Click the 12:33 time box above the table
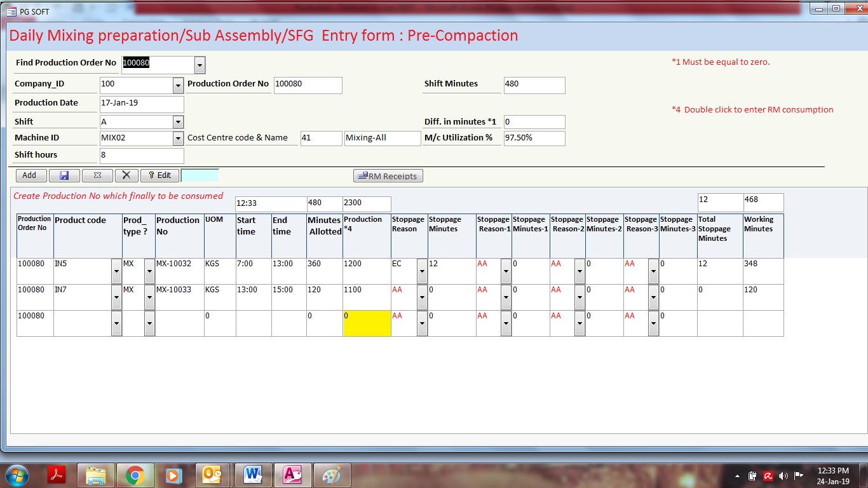Image resolution: width=868 pixels, height=488 pixels. (x=271, y=204)
